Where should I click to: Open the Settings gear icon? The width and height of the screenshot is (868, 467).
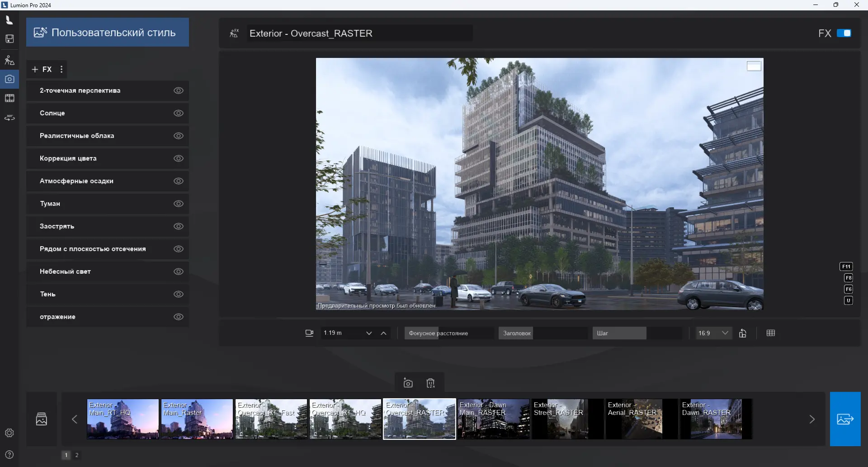point(9,433)
